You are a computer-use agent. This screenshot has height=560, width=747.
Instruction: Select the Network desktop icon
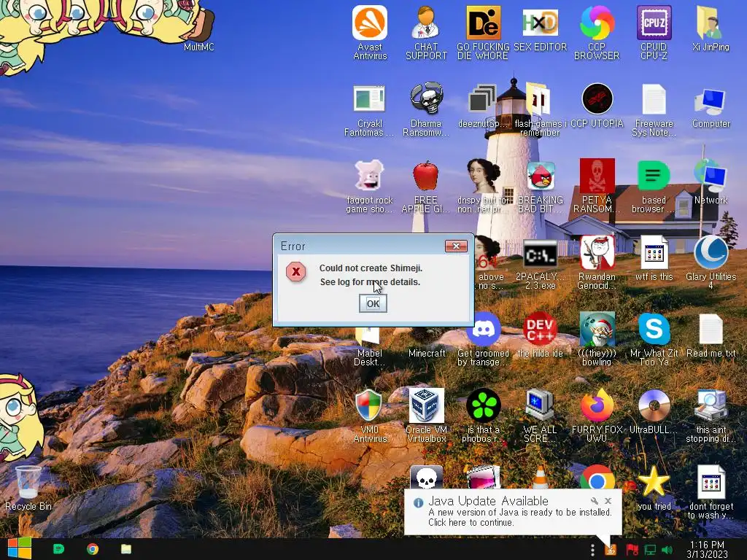tap(711, 182)
